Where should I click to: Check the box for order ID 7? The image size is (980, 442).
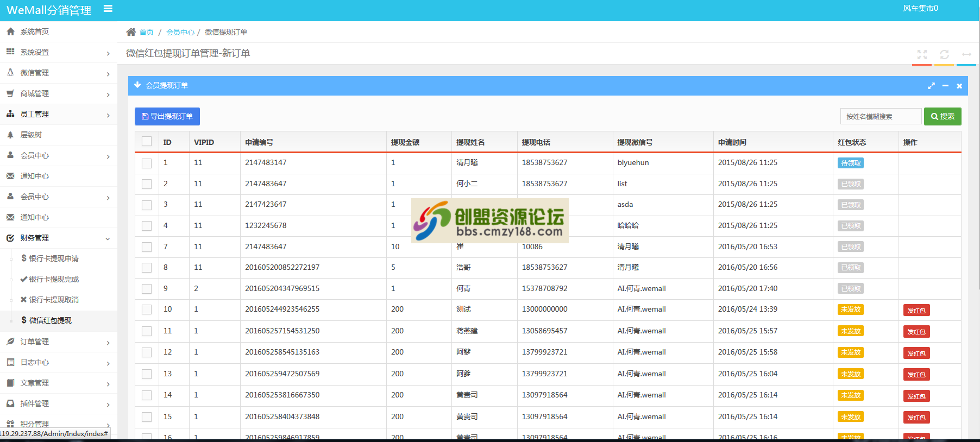coord(147,247)
